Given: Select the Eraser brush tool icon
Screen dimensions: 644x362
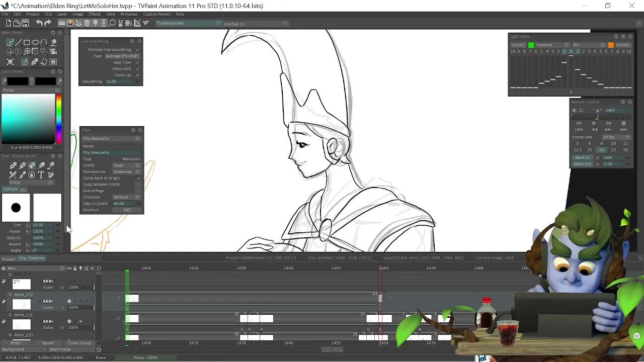Looking at the screenshot, I should [32, 165].
